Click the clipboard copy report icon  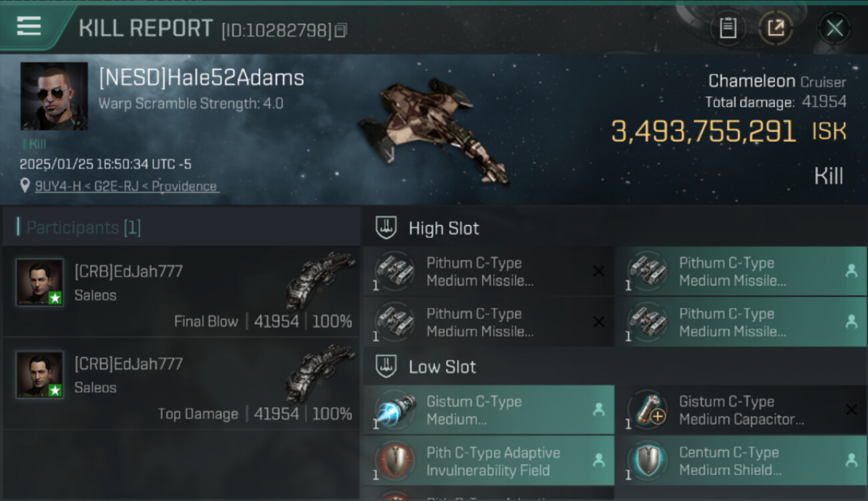728,28
